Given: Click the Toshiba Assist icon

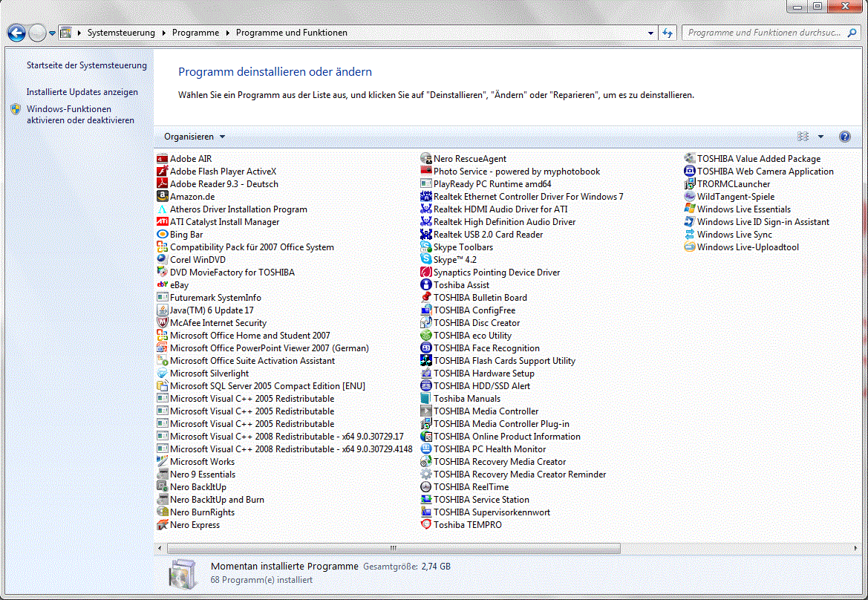Looking at the screenshot, I should (x=425, y=285).
